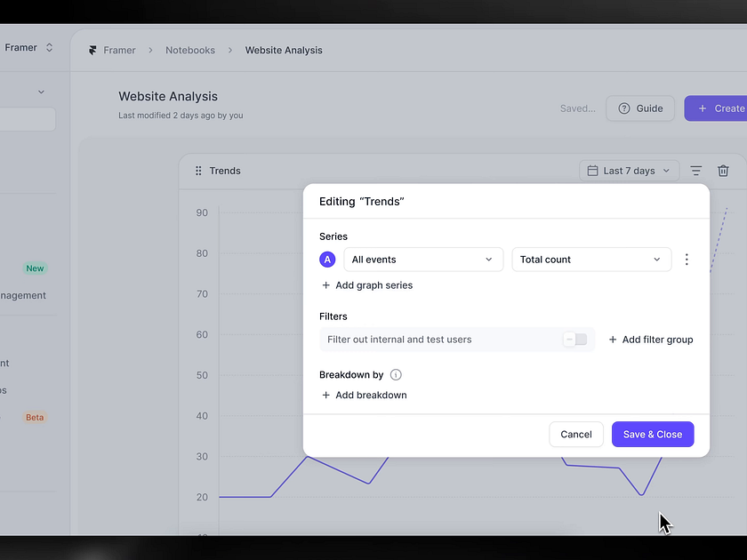747x560 pixels.
Task: Select the Website Analysis breadcrumb
Action: point(283,50)
